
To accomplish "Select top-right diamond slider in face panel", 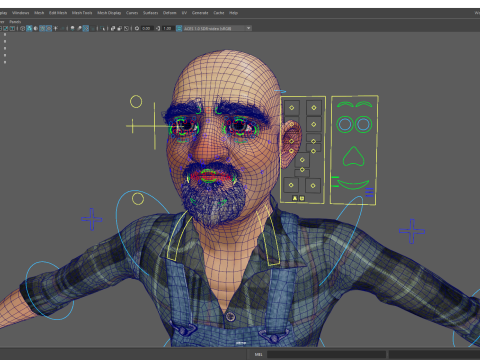I will click(x=314, y=108).
